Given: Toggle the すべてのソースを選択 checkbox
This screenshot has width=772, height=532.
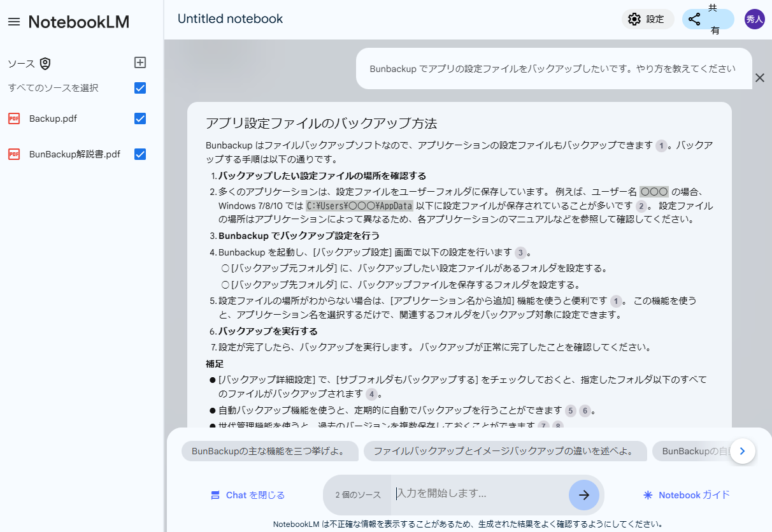Looking at the screenshot, I should pyautogui.click(x=139, y=88).
